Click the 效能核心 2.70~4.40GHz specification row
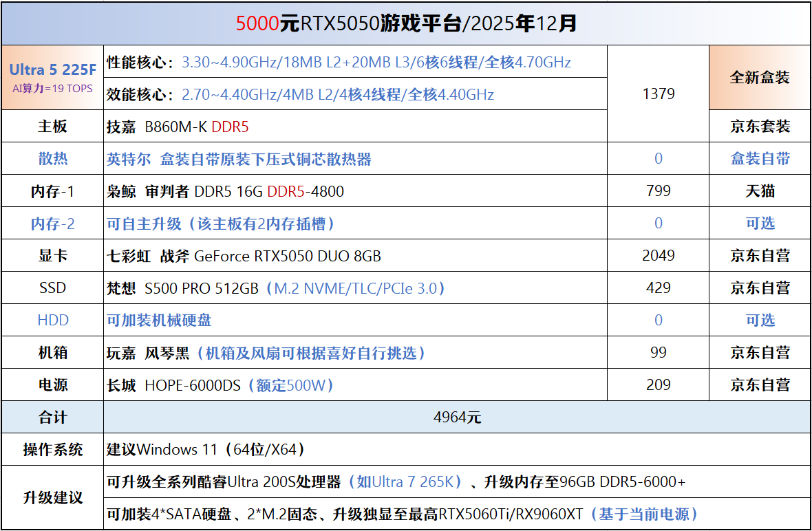Viewport: 812px width, 531px height. click(x=355, y=94)
